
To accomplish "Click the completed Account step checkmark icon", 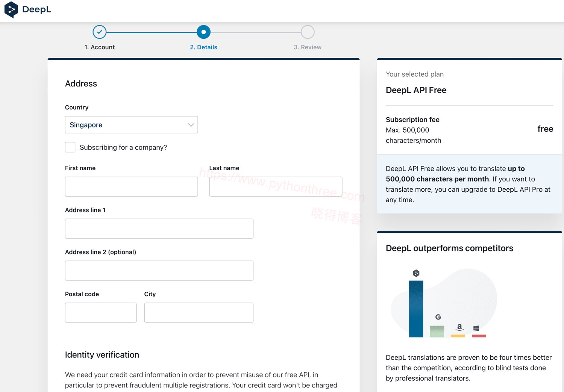I will (x=100, y=32).
